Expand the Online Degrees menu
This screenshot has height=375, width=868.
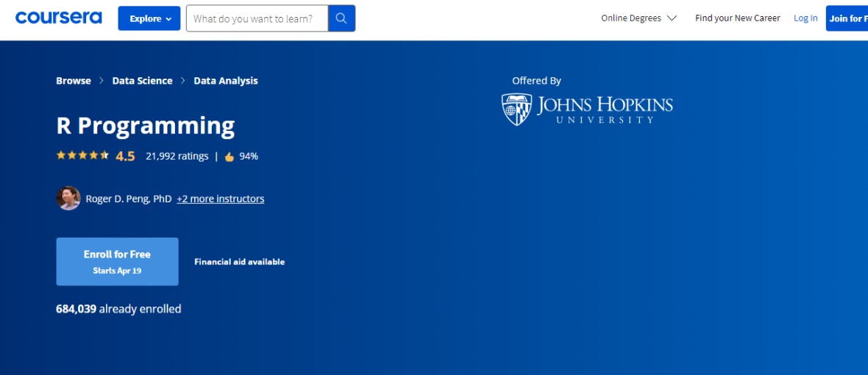(638, 18)
